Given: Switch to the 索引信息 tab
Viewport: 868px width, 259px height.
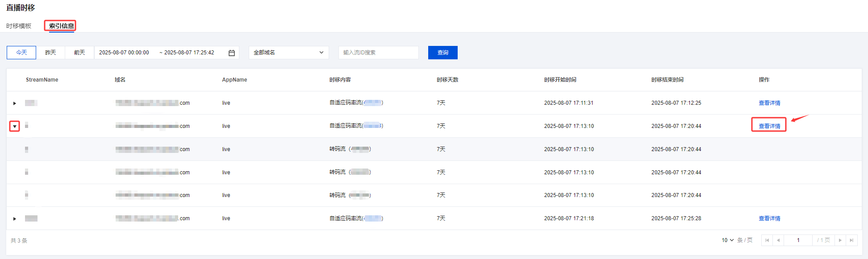Looking at the screenshot, I should [61, 26].
